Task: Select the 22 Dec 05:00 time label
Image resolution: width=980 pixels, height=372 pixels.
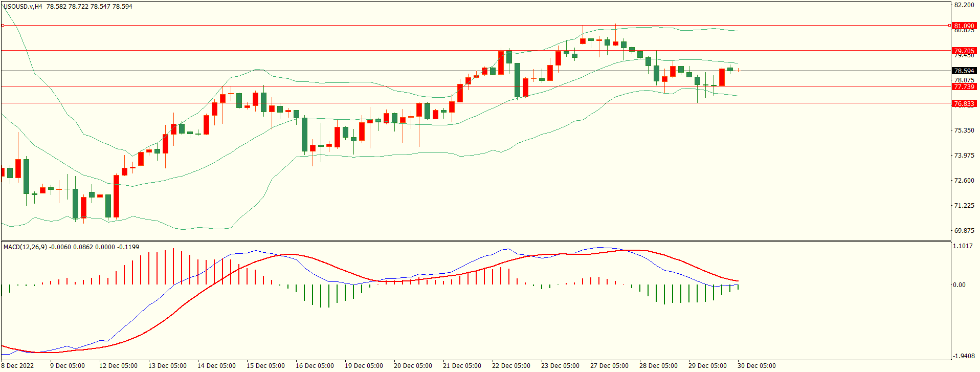Action: 511,366
